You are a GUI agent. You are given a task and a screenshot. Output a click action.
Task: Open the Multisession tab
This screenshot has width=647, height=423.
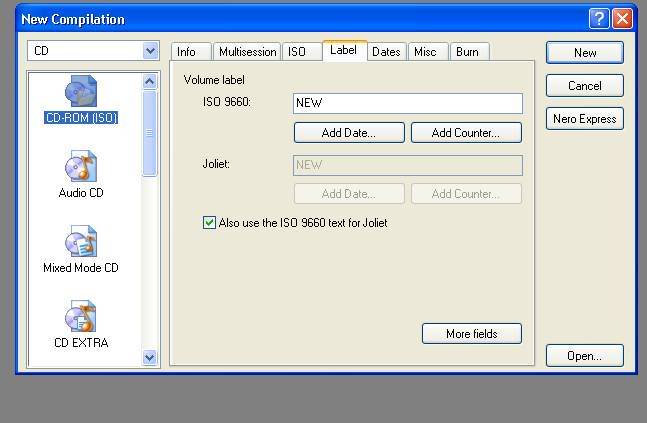(246, 52)
